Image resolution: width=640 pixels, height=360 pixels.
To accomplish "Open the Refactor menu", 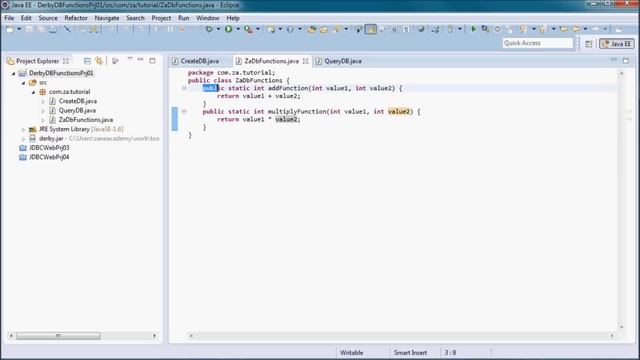I will 76,18.
